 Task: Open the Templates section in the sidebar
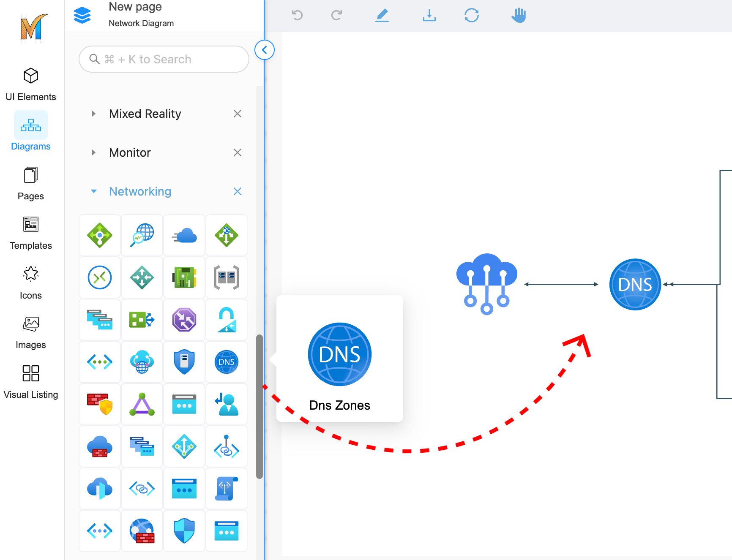31,233
